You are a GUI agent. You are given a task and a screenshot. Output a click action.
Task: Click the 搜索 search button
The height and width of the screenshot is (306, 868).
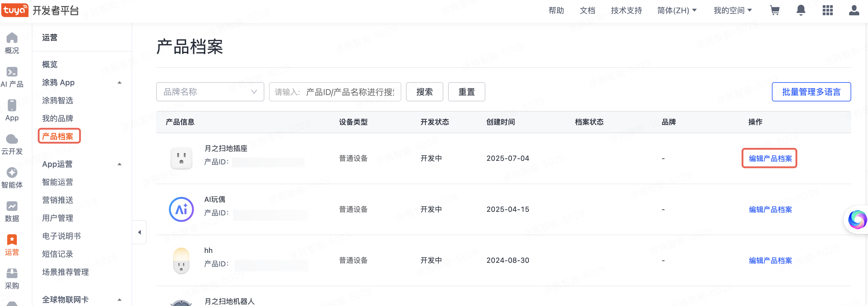click(x=424, y=91)
